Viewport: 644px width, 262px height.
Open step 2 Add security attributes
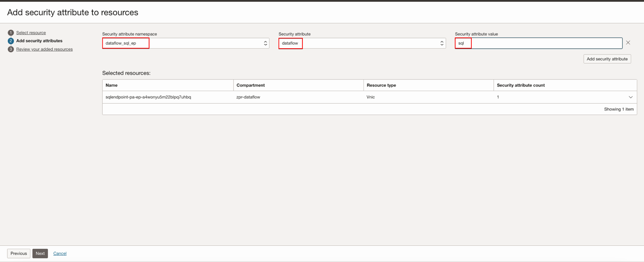click(39, 41)
